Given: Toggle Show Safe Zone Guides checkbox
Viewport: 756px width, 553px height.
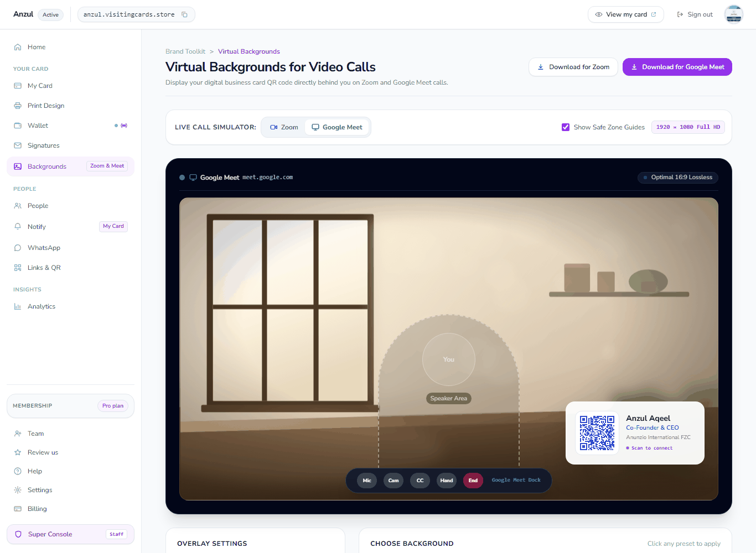Looking at the screenshot, I should 566,127.
